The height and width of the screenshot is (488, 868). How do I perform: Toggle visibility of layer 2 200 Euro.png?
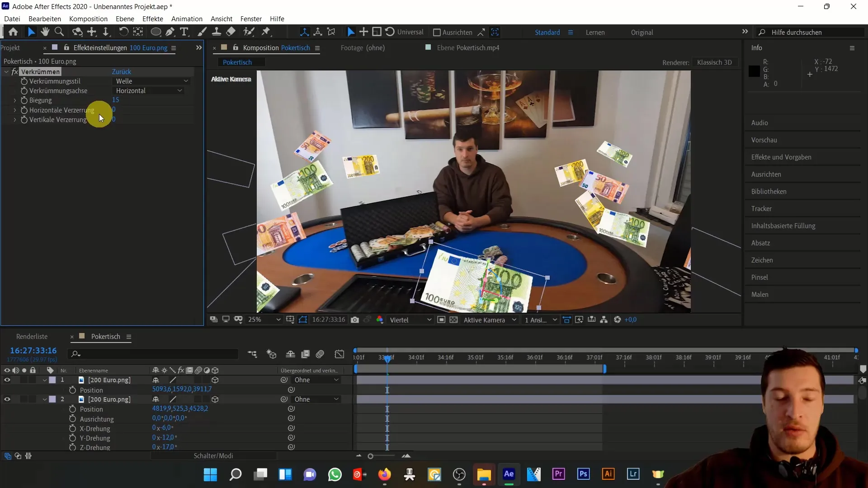pyautogui.click(x=7, y=399)
